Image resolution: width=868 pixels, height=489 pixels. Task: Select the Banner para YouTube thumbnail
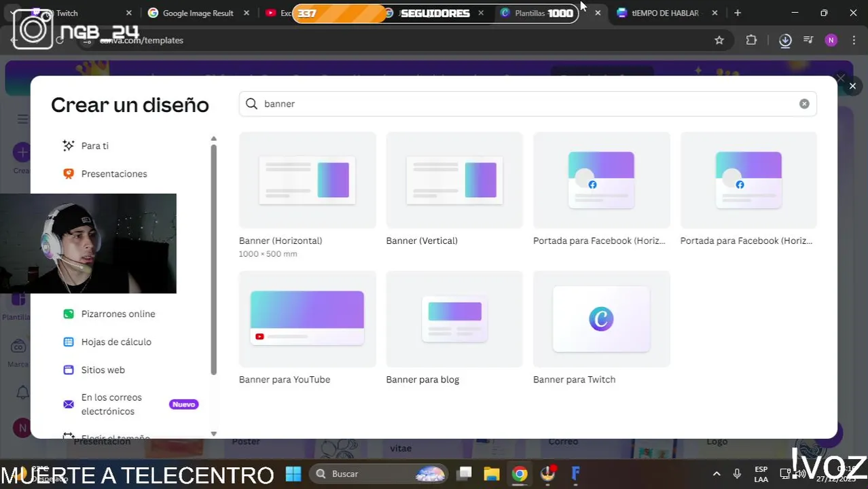point(307,319)
